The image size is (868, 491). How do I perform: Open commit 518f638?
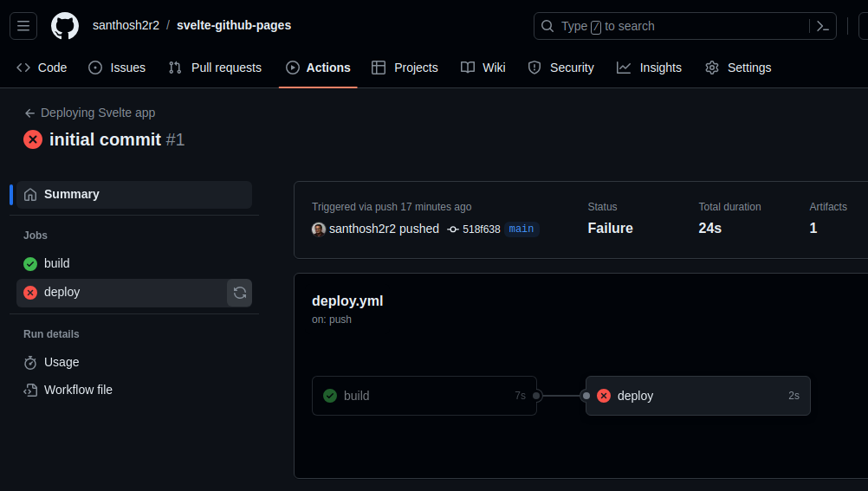(481, 229)
